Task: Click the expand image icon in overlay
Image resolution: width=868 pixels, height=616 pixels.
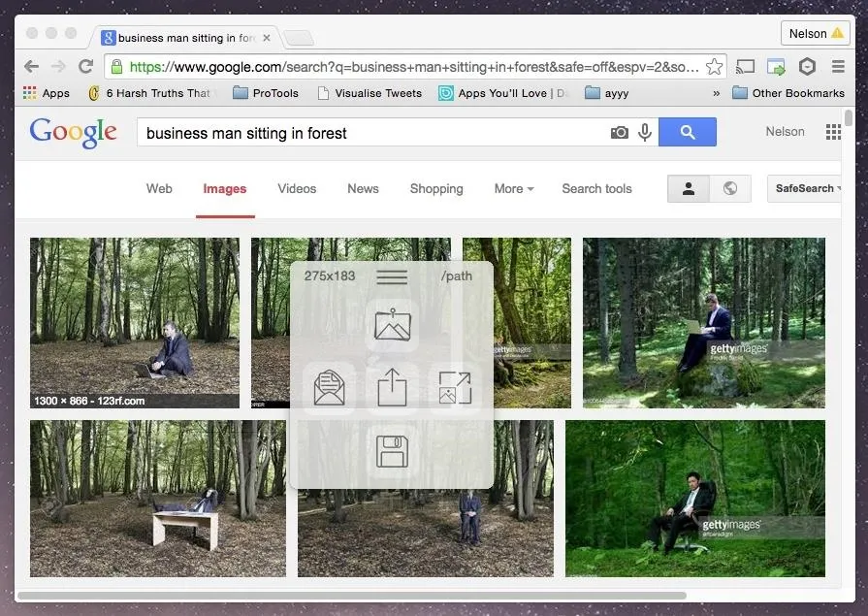Action: (x=455, y=388)
